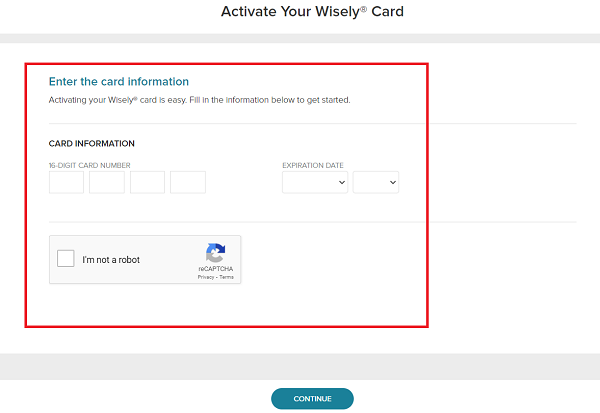
Task: Click the CARD INFORMATION section label
Action: (91, 144)
